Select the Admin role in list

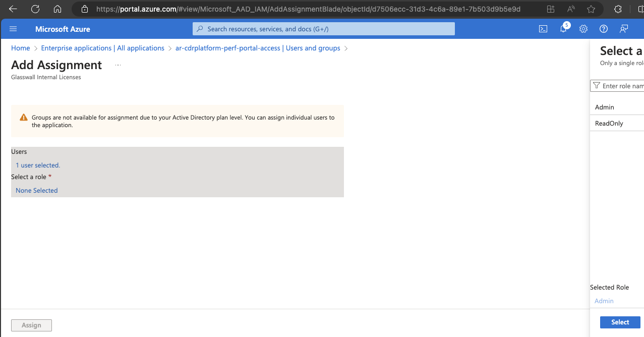(x=605, y=107)
